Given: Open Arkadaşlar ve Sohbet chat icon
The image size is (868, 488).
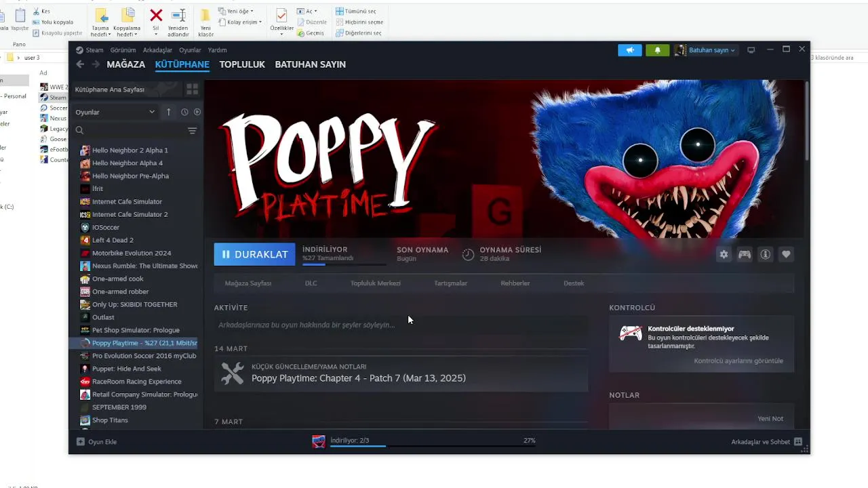Looking at the screenshot, I should pyautogui.click(x=798, y=442).
